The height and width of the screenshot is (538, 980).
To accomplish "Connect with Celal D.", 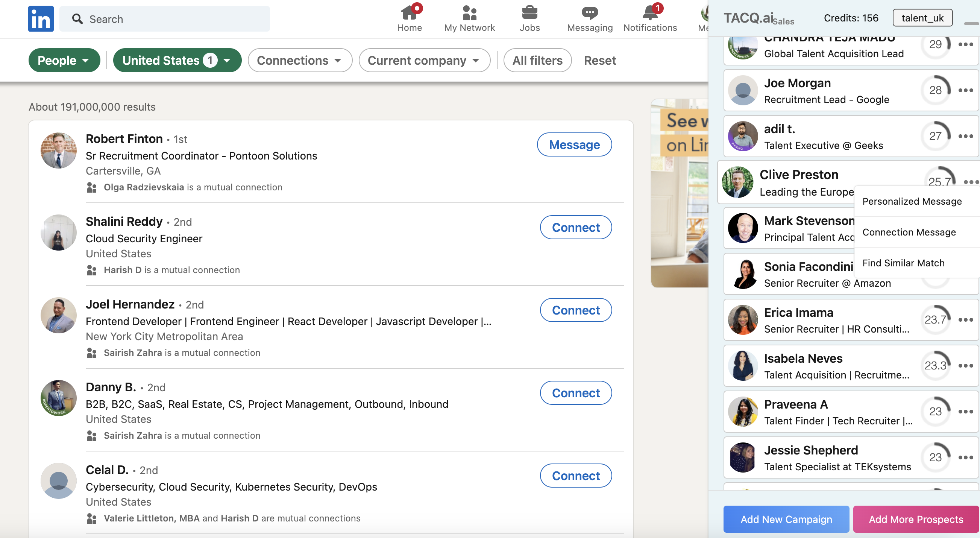I will point(576,476).
